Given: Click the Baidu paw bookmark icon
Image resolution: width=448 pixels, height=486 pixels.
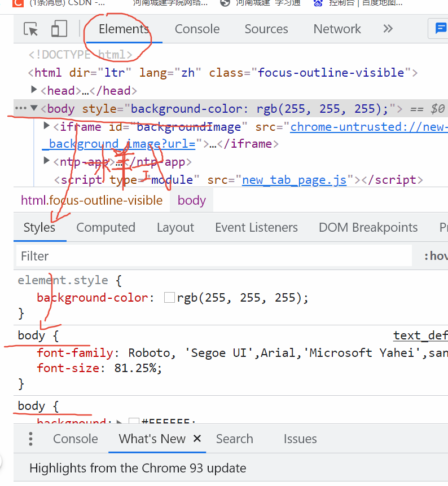Looking at the screenshot, I should 318,3.
